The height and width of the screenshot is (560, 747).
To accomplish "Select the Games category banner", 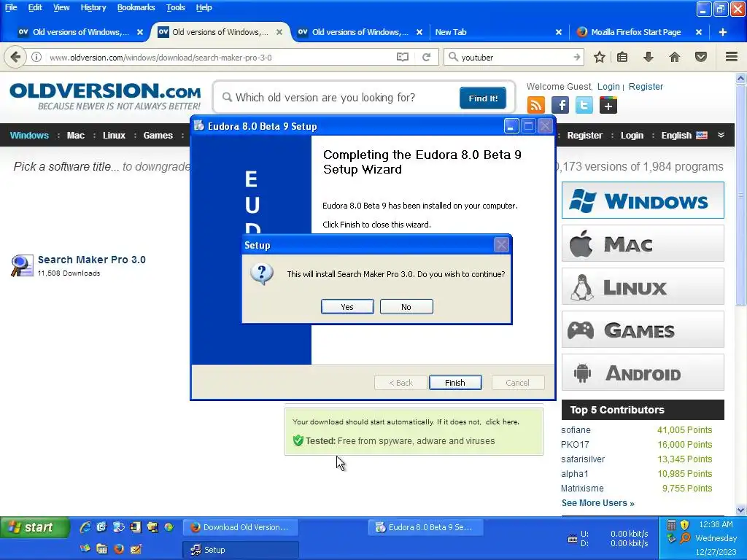I will (643, 329).
